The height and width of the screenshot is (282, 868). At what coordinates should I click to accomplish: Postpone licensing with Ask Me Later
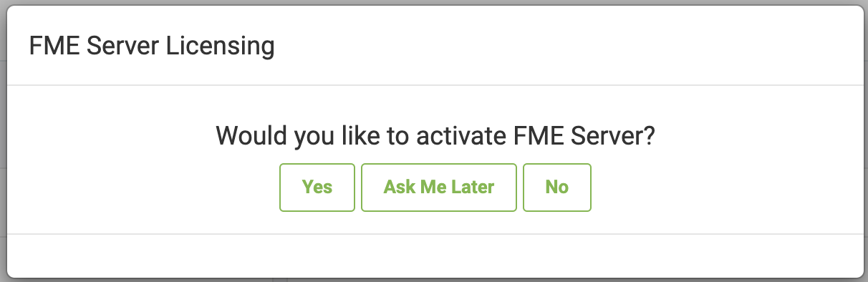[439, 188]
